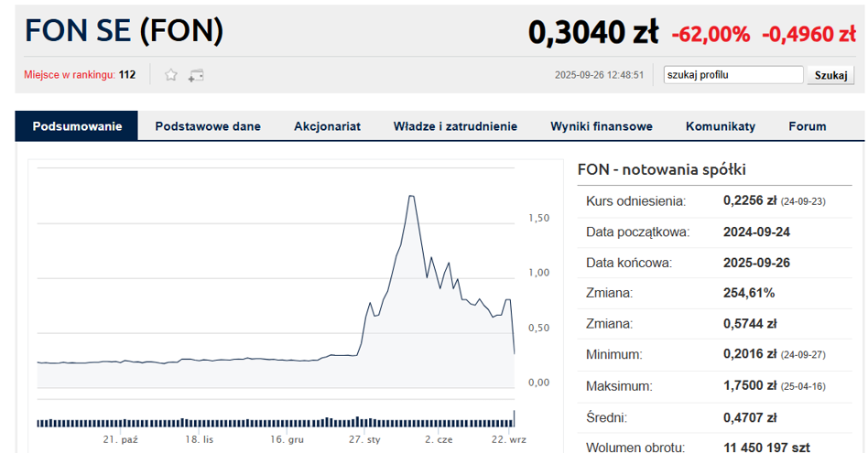Click the Wolumen obrotu label
The height and width of the screenshot is (453, 868).
tap(635, 447)
